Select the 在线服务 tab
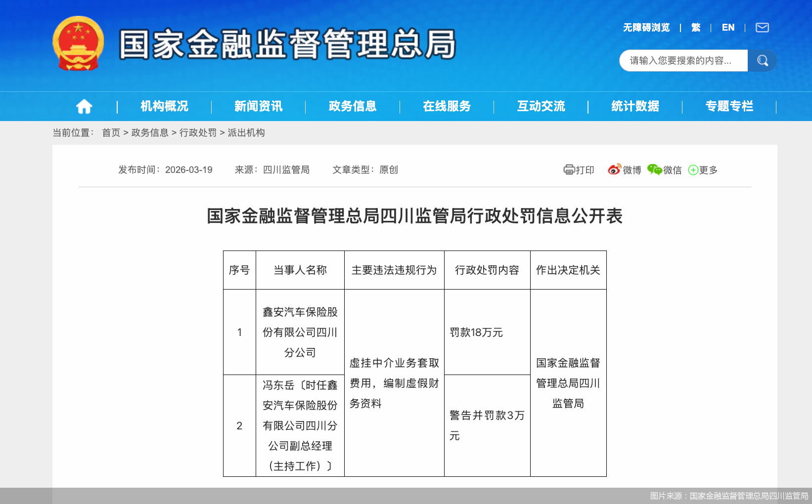 pos(447,106)
